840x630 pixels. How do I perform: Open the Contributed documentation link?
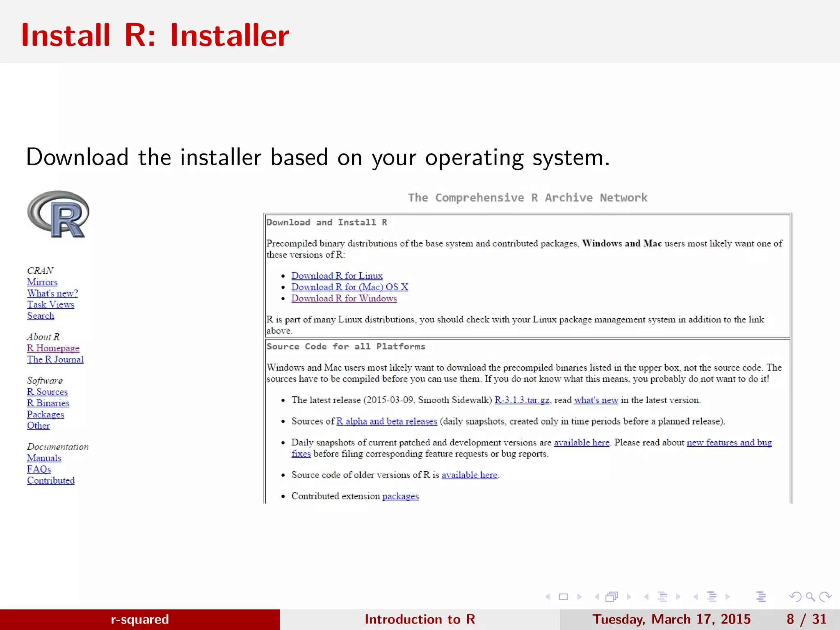51,481
